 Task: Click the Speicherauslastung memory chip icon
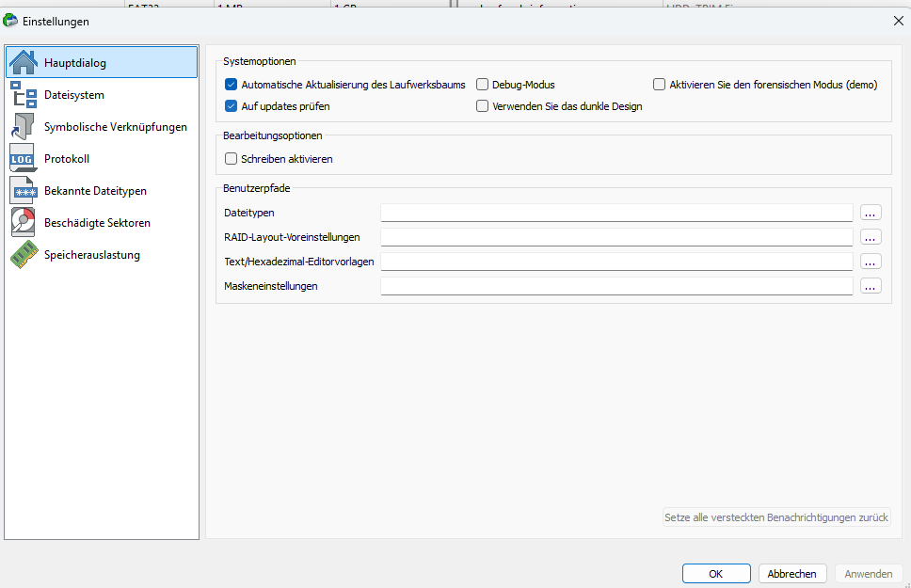(x=24, y=255)
